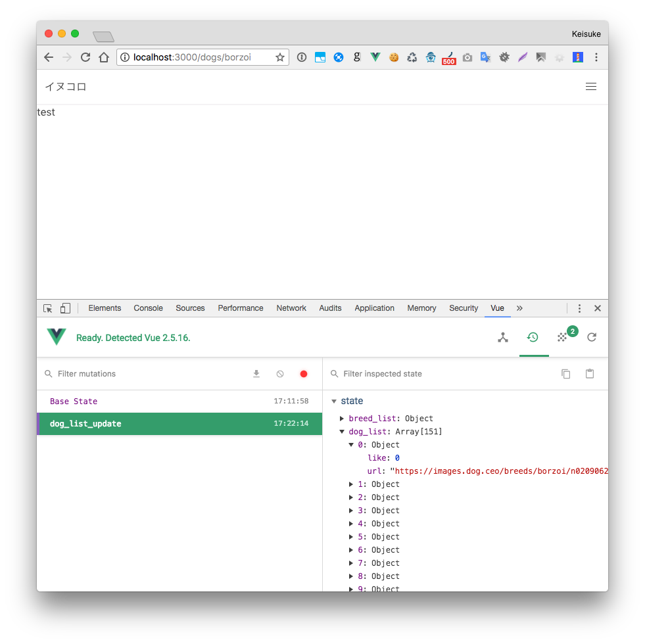Open the Audits tab
Viewport: 645px width, 644px height.
[x=330, y=308]
